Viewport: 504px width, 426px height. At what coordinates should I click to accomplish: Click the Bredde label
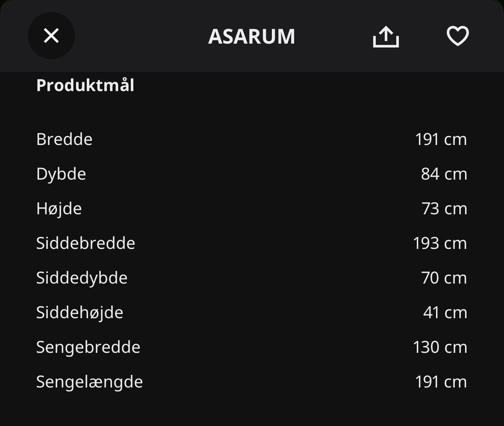tap(64, 139)
